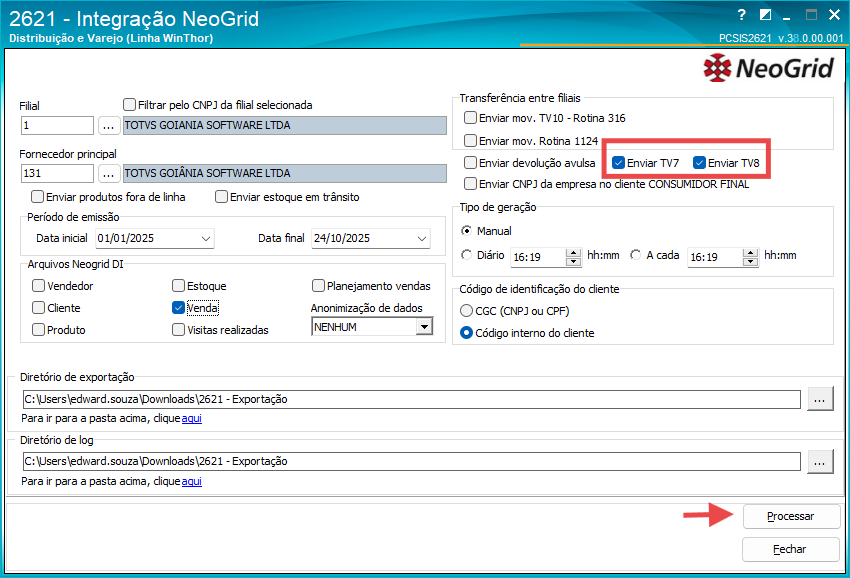Open Fornecedor principal lookup ellipsis button
Viewport: 850px width, 578px height.
tap(108, 174)
